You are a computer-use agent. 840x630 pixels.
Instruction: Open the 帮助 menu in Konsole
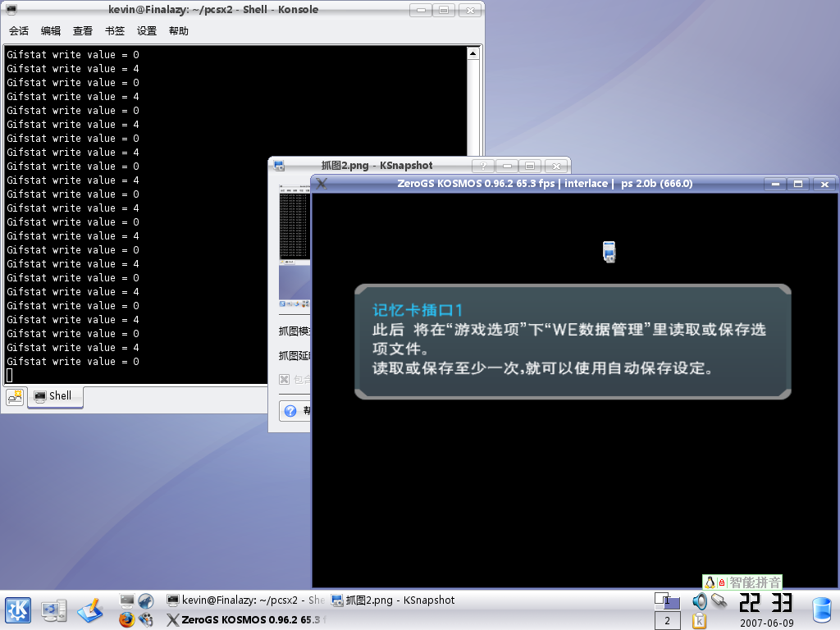point(179,31)
